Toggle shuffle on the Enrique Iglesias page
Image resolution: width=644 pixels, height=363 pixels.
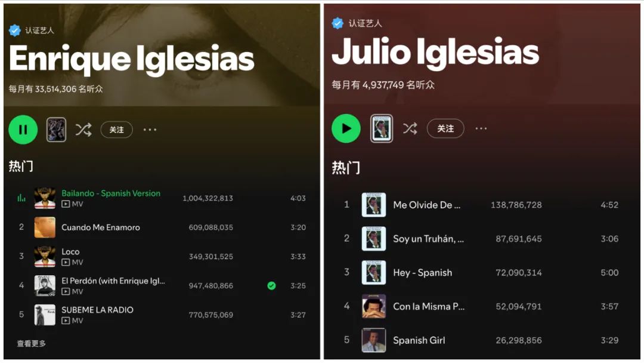point(83,130)
